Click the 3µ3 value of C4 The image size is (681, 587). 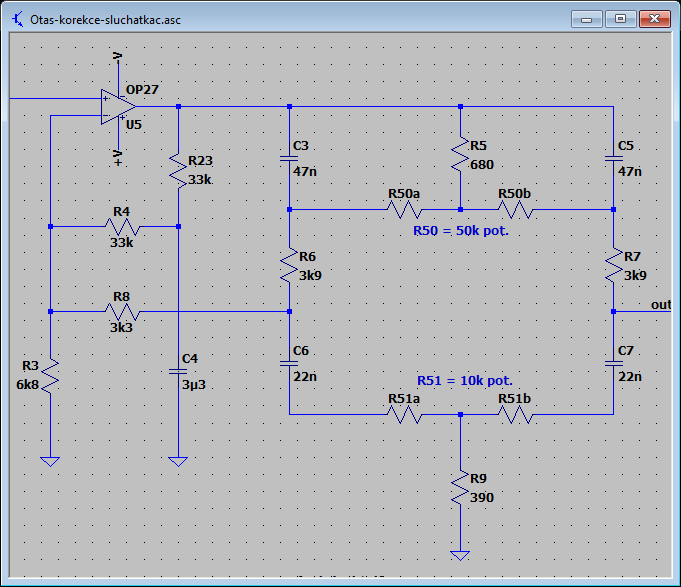[194, 385]
